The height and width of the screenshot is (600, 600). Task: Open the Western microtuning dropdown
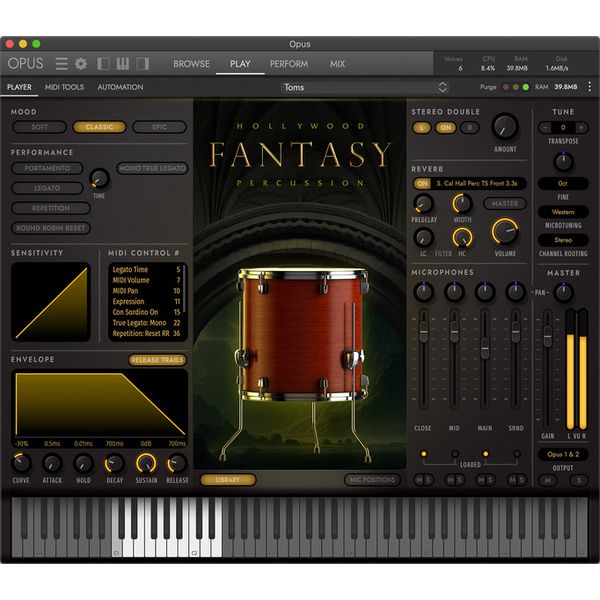563,212
